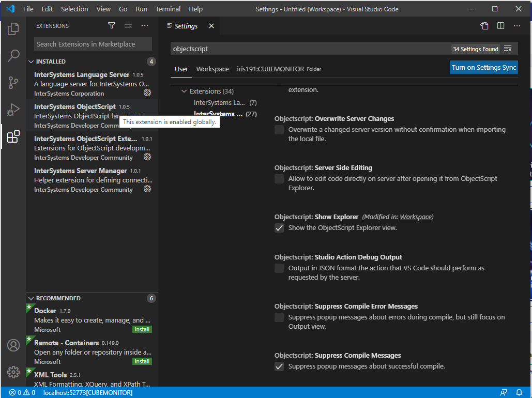Follow the Workspace link in Show Explorer
Image resolution: width=532 pixels, height=398 pixels.
click(416, 217)
